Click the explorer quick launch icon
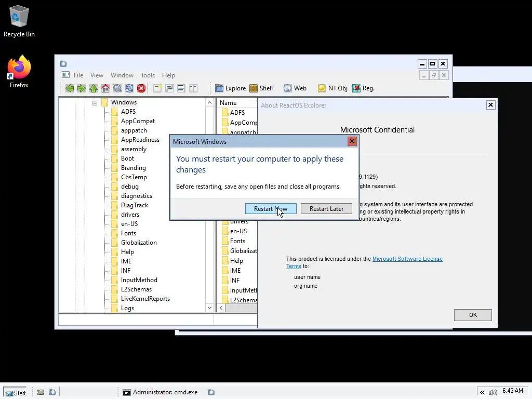Viewport: 532px width, 399px height. pos(52,392)
